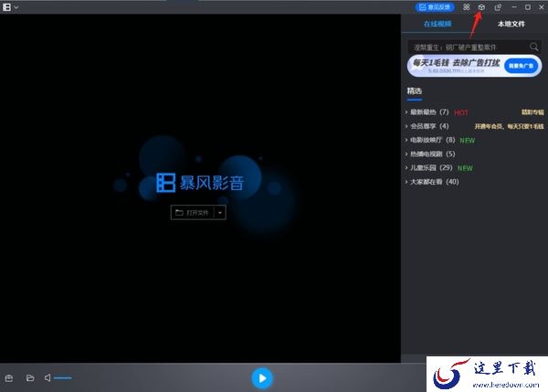Image resolution: width=548 pixels, height=392 pixels.
Task: Maximize the player window
Action: click(x=528, y=7)
